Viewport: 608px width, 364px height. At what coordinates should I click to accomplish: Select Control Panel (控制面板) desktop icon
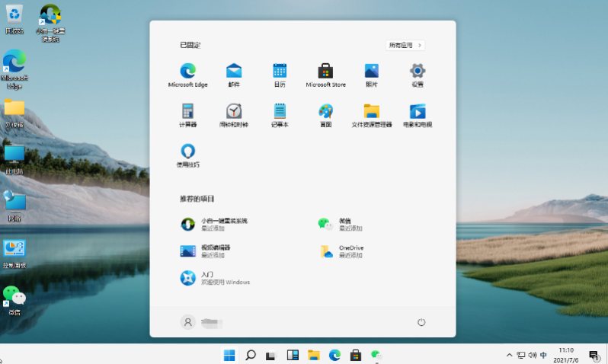14,254
